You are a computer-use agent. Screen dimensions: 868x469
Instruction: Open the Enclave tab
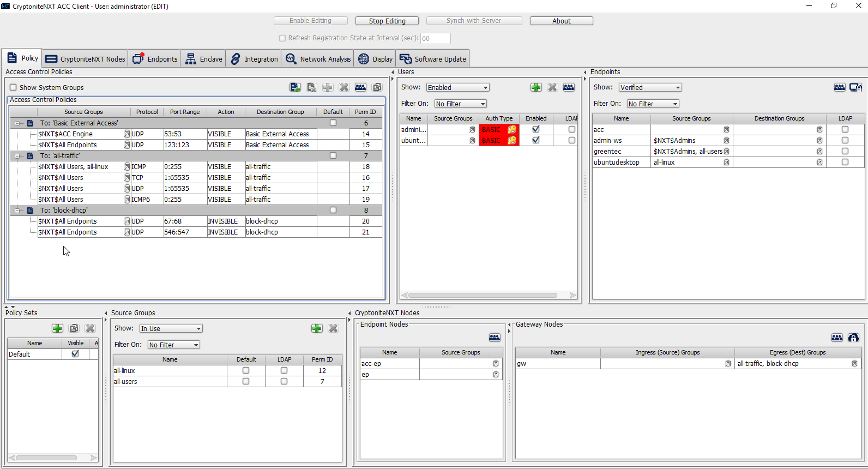point(203,59)
